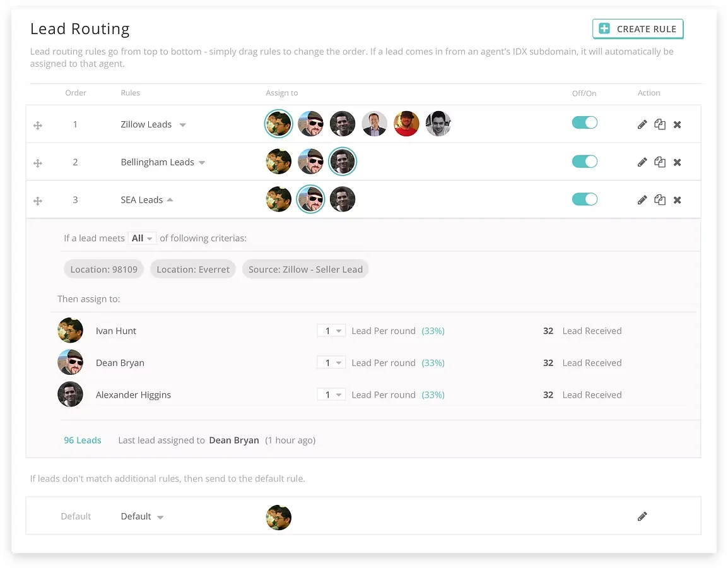Select the Location: 98109 criteria tag
Screen dimensions: 728x568
pyautogui.click(x=104, y=269)
